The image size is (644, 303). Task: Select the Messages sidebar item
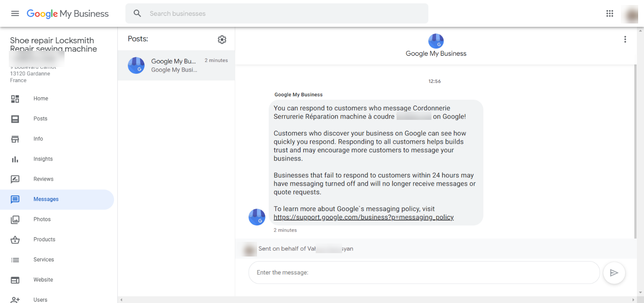(x=46, y=199)
